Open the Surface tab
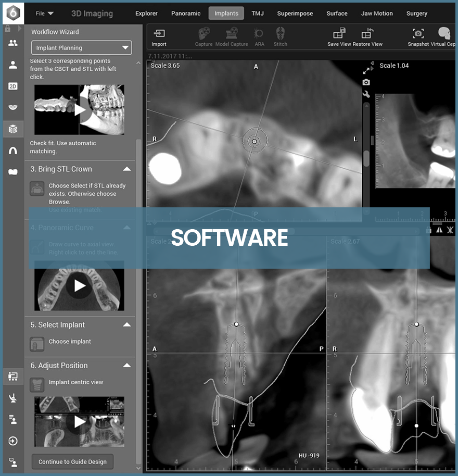The width and height of the screenshot is (458, 476). (337, 14)
